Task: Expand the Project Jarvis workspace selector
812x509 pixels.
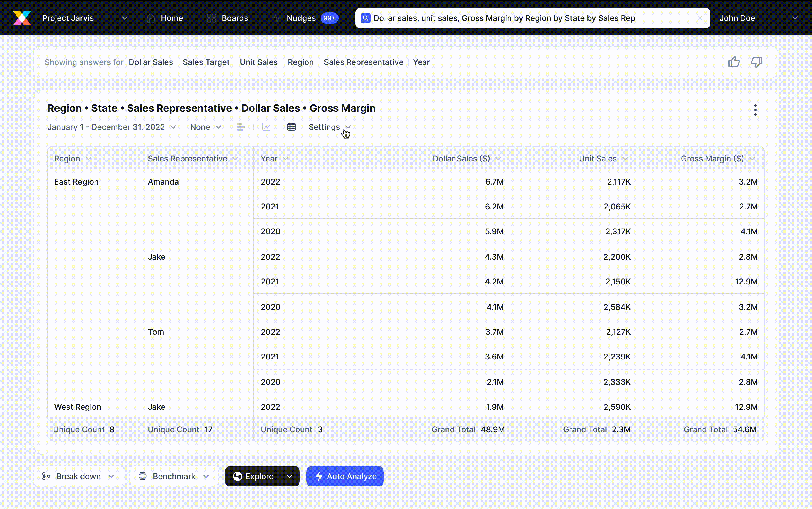Action: pyautogui.click(x=124, y=18)
